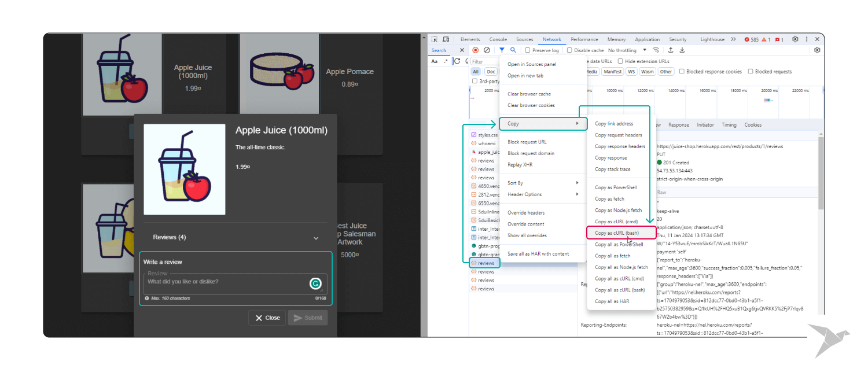Check the Disable cache checkbox
Image resolution: width=868 pixels, height=376 pixels.
tap(569, 50)
